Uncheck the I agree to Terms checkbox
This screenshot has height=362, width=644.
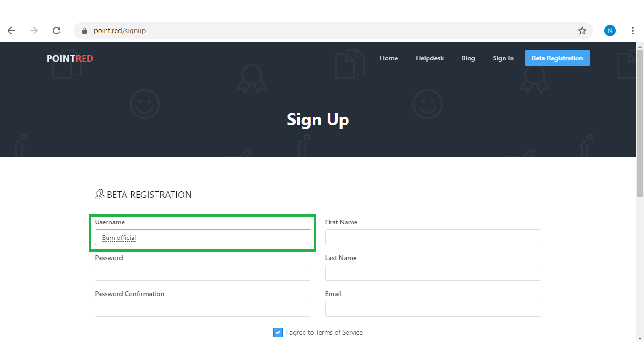coord(278,332)
